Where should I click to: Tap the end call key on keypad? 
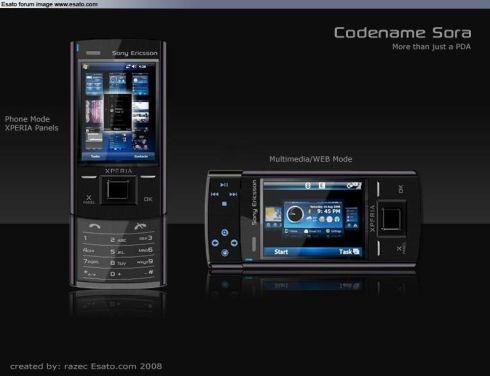pyautogui.click(x=140, y=226)
